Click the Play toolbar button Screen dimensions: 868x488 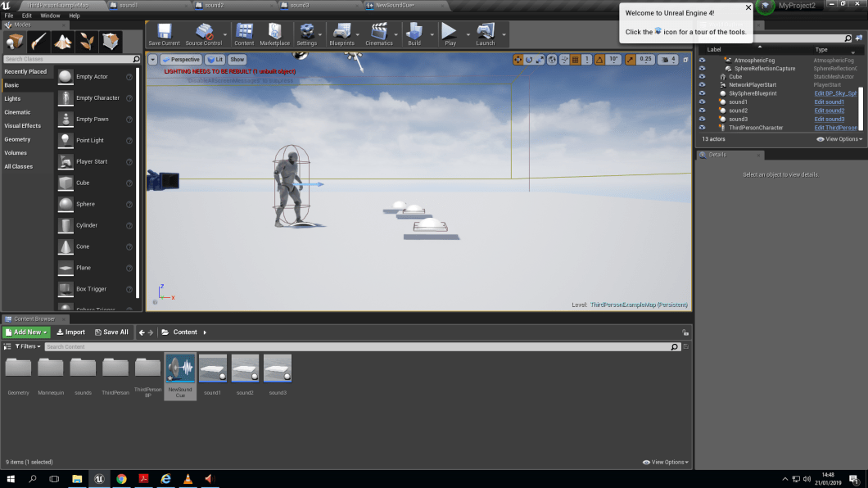pyautogui.click(x=450, y=34)
